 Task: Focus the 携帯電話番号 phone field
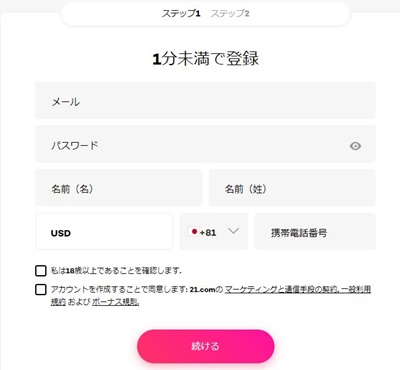click(x=315, y=232)
